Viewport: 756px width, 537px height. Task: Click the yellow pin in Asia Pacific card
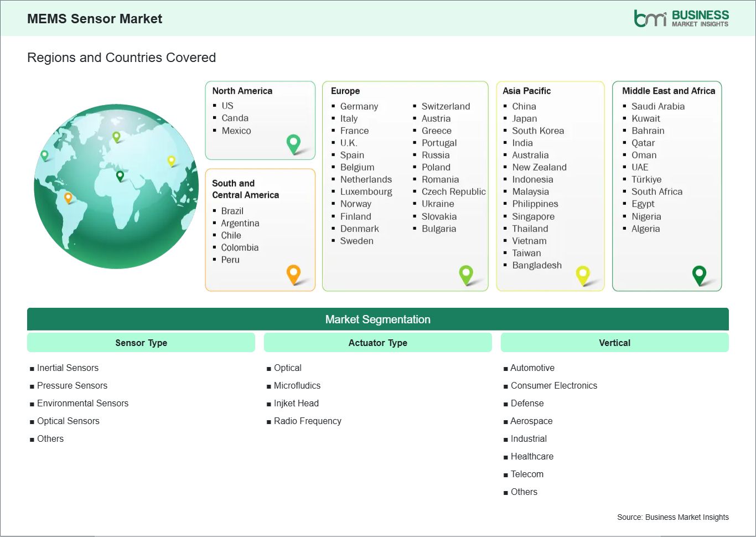(583, 274)
